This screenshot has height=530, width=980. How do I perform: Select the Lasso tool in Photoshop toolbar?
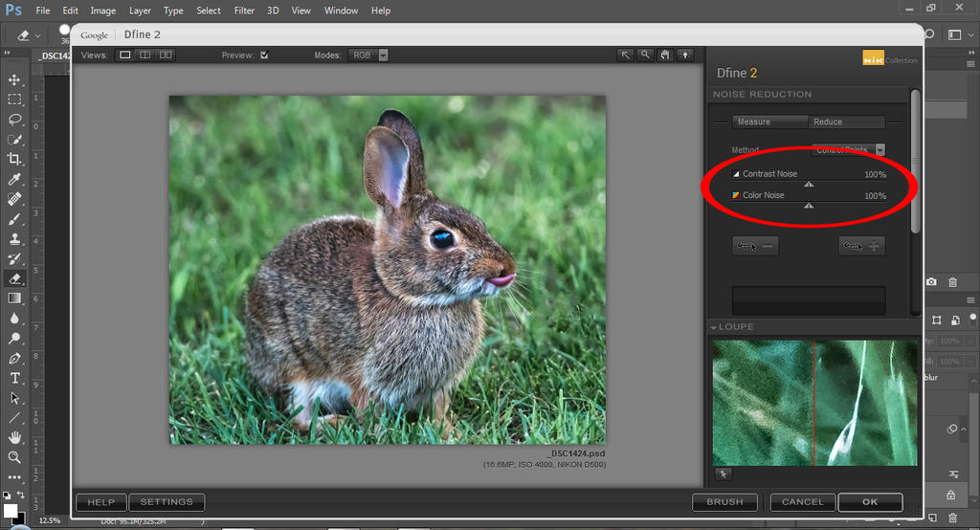click(x=14, y=120)
